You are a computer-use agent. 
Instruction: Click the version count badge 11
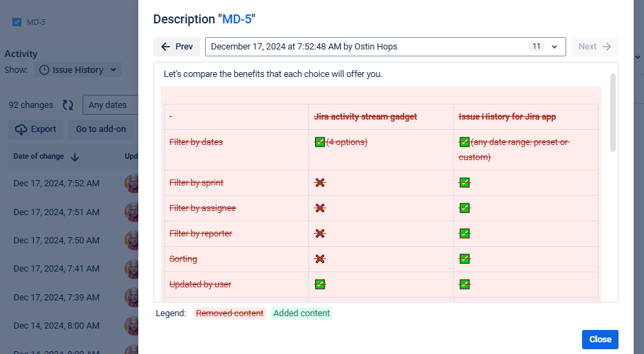click(x=536, y=46)
